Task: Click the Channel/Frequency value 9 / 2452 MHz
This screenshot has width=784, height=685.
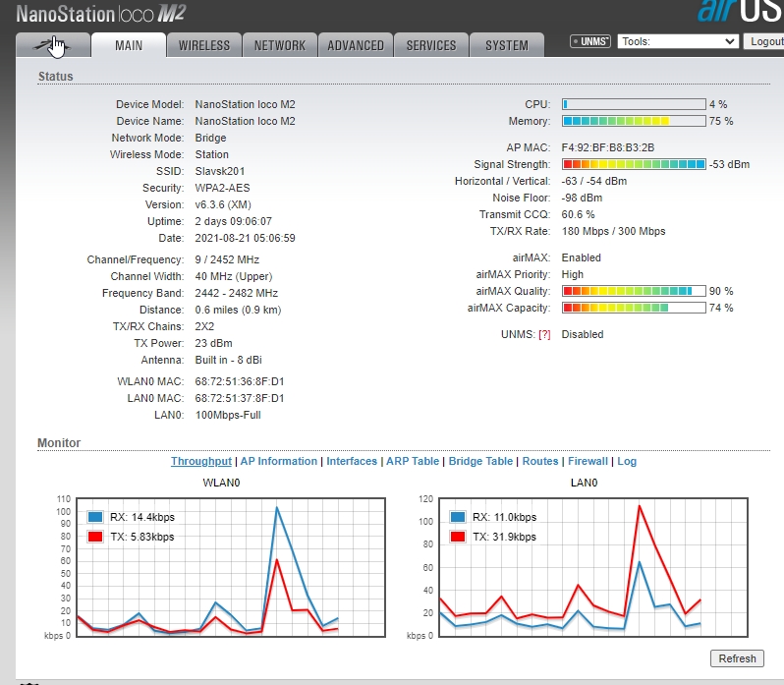Action: click(227, 260)
